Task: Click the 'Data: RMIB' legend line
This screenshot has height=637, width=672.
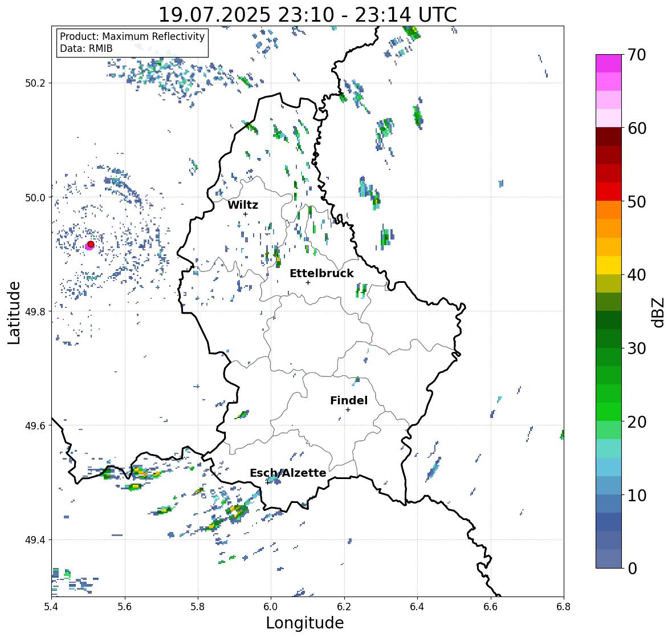Action: coord(86,48)
